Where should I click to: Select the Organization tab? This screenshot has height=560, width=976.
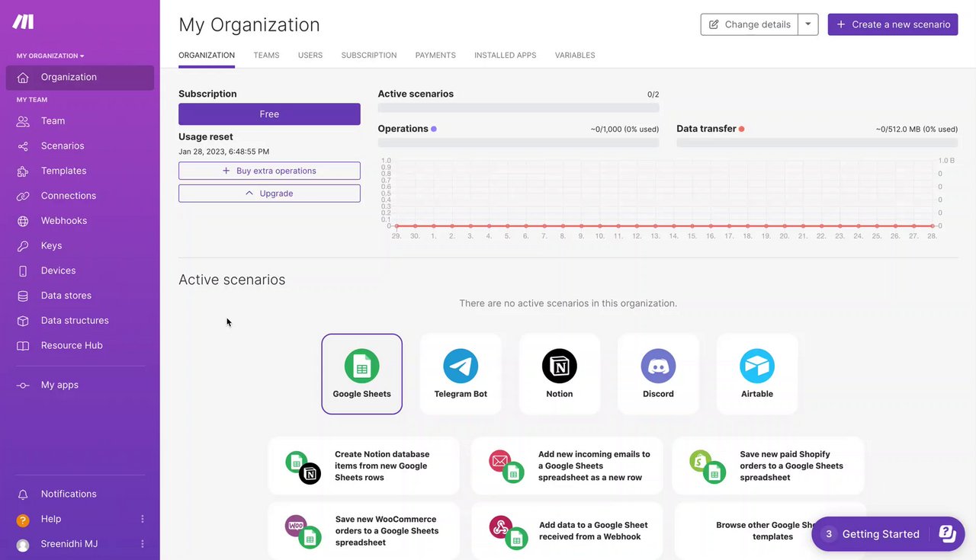pos(207,56)
